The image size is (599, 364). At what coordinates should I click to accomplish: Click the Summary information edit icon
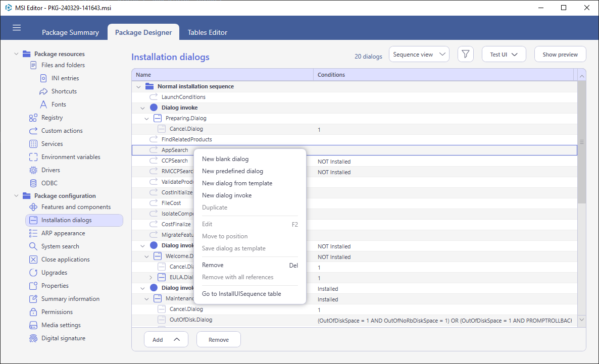pos(33,299)
